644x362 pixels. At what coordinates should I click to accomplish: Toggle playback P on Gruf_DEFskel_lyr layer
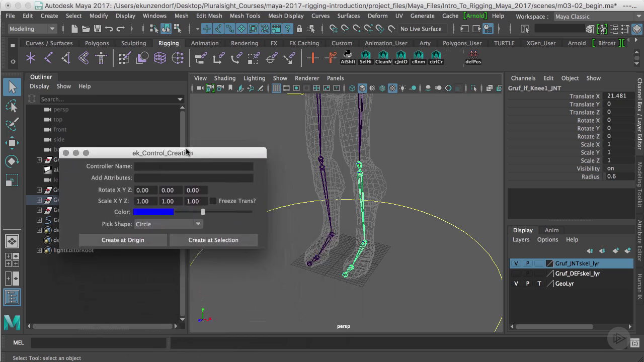coord(527,274)
